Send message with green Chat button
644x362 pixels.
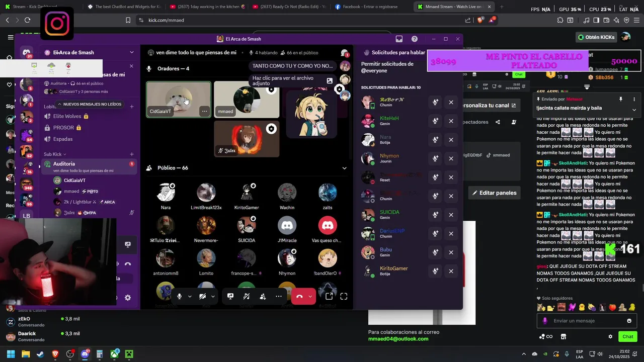[628, 336]
